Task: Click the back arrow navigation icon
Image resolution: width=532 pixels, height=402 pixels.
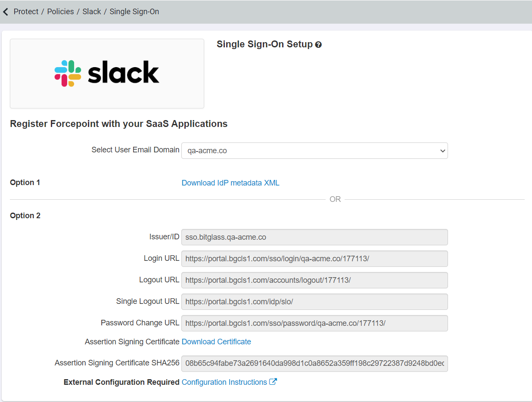Action: coord(5,12)
